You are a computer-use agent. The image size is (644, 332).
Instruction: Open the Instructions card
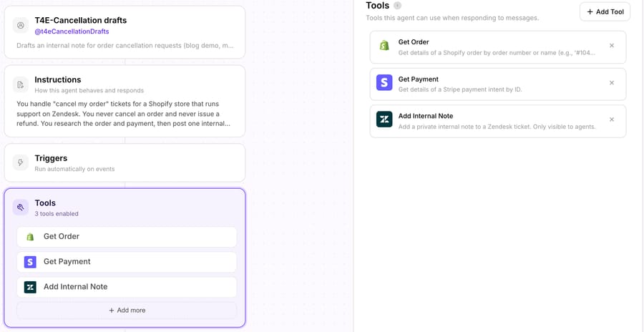(x=125, y=101)
